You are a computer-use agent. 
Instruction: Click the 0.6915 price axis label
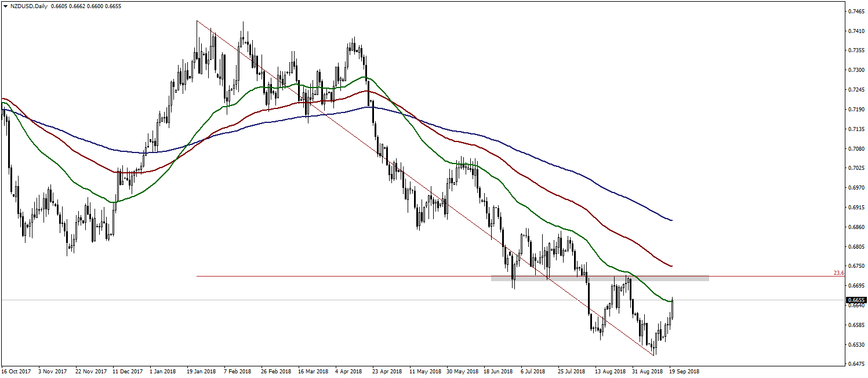click(x=856, y=208)
